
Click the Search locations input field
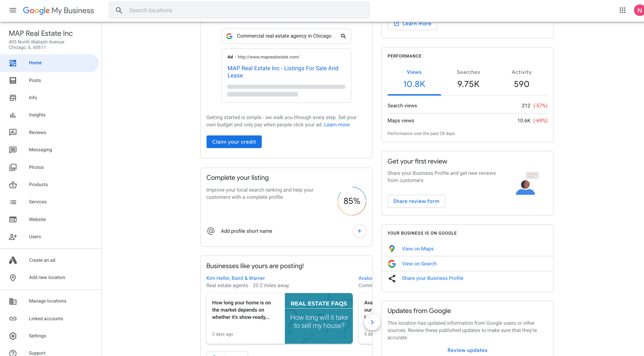point(239,10)
